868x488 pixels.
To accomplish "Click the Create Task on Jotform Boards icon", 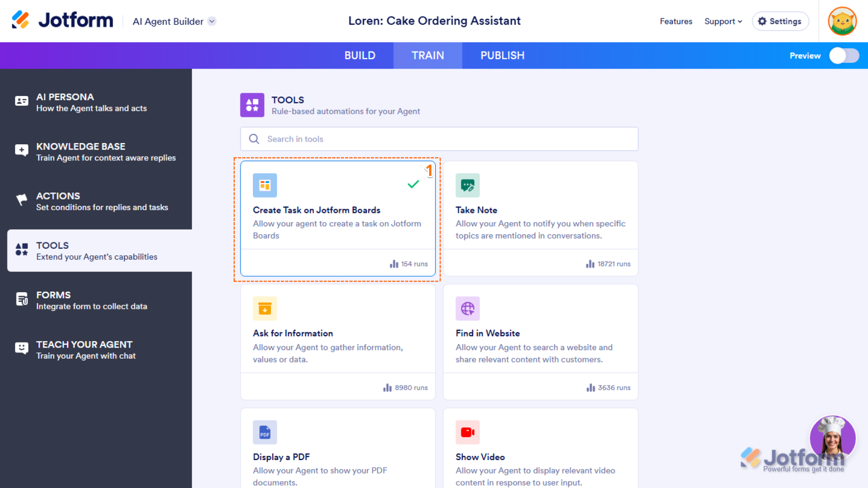I will (x=265, y=186).
